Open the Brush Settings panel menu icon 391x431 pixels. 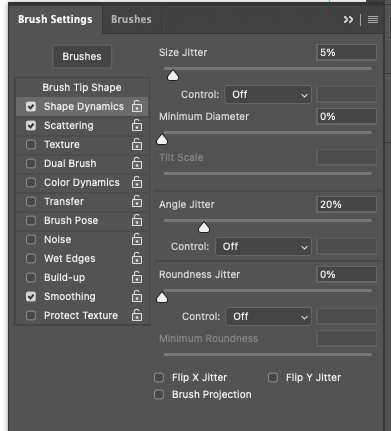(373, 20)
